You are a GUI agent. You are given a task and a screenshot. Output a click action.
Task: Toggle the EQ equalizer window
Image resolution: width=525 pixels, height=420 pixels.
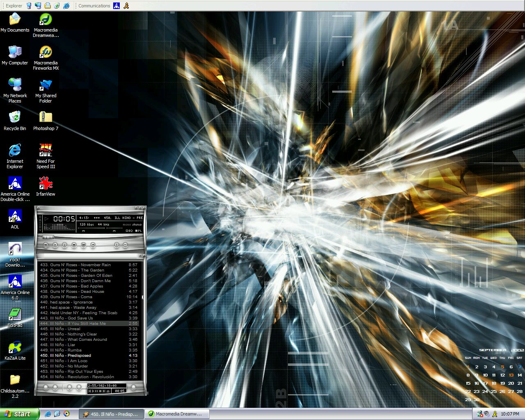129,231
